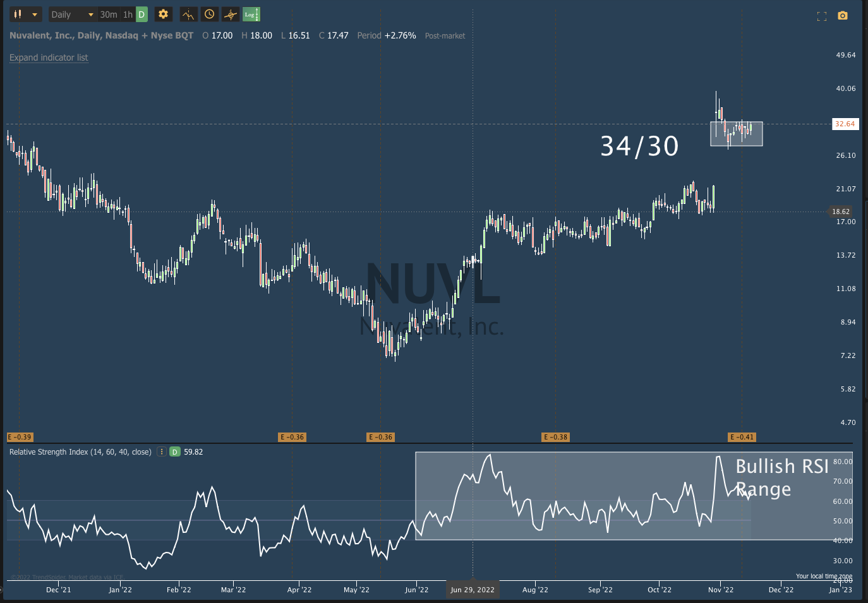Image resolution: width=868 pixels, height=603 pixels.
Task: Click the Aug '22 time axis label
Action: (x=535, y=590)
